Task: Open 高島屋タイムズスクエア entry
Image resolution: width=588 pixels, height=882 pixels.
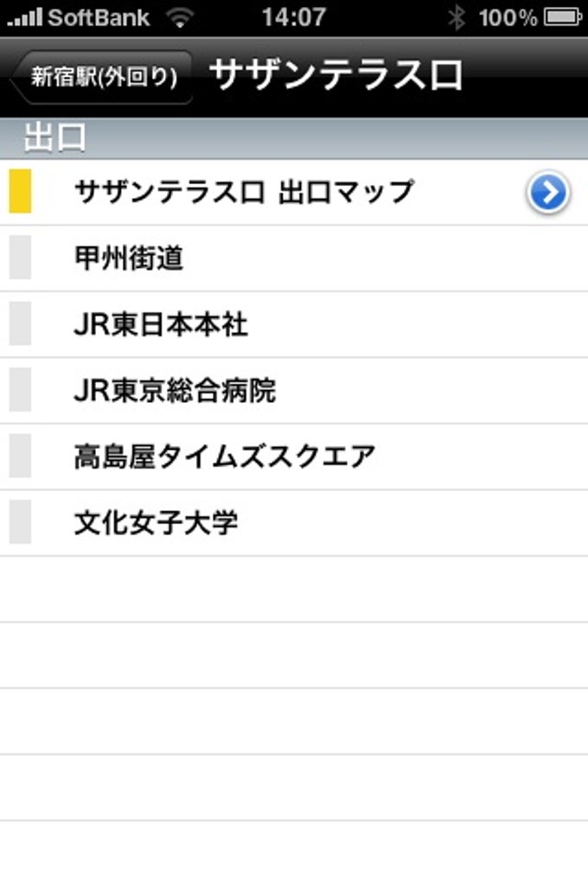Action: click(294, 457)
